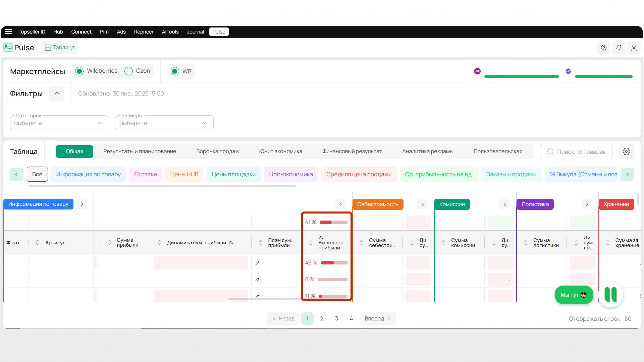Click the 11 % row progress bar

click(333, 296)
